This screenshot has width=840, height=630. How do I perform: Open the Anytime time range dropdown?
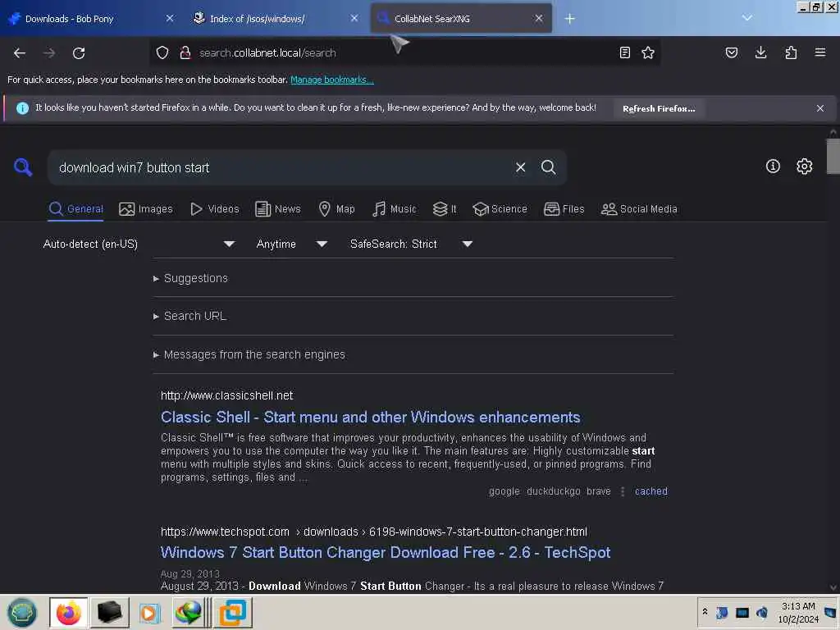coord(292,244)
